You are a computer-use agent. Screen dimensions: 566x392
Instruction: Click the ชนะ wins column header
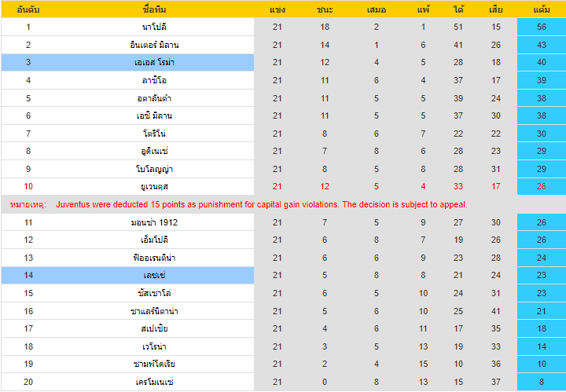(325, 9)
